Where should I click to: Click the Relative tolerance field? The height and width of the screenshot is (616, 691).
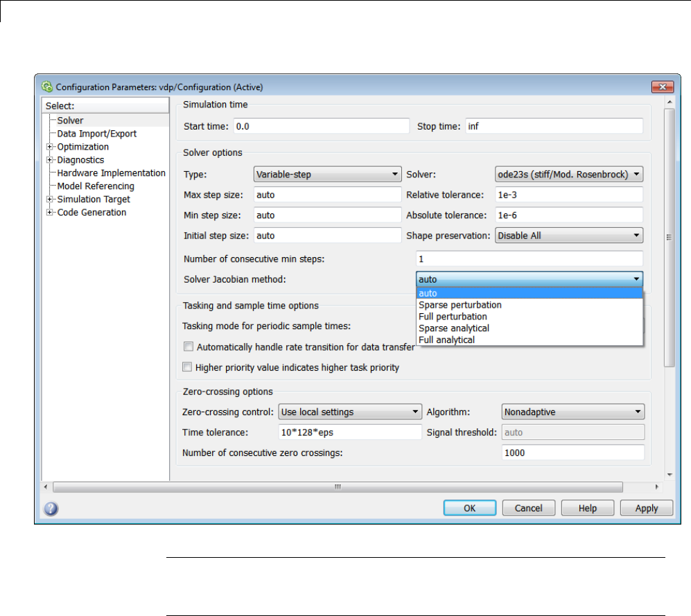coord(569,195)
